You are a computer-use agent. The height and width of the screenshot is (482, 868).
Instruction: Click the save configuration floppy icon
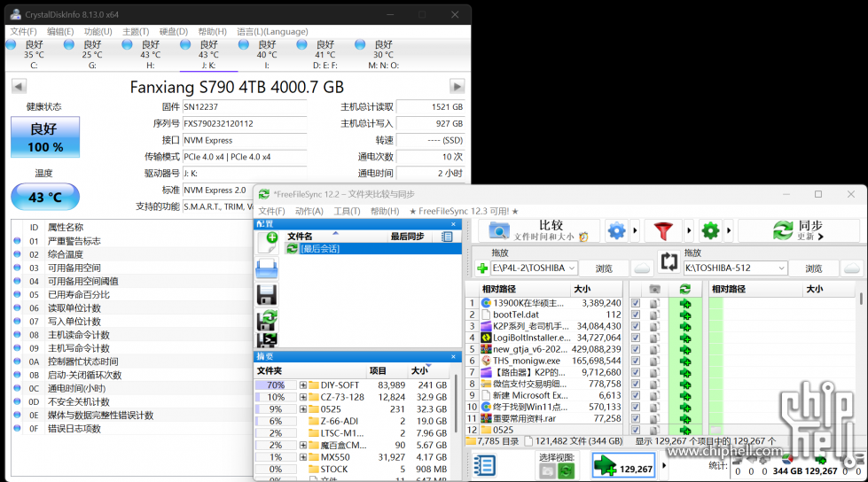click(x=267, y=295)
